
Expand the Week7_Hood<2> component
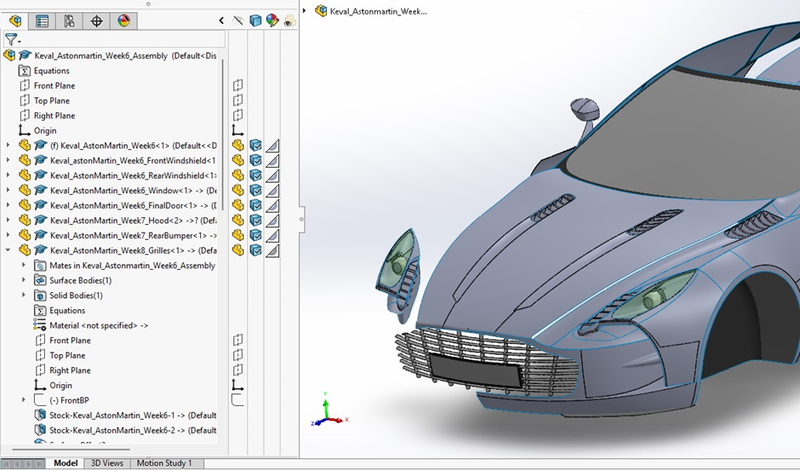coord(8,220)
